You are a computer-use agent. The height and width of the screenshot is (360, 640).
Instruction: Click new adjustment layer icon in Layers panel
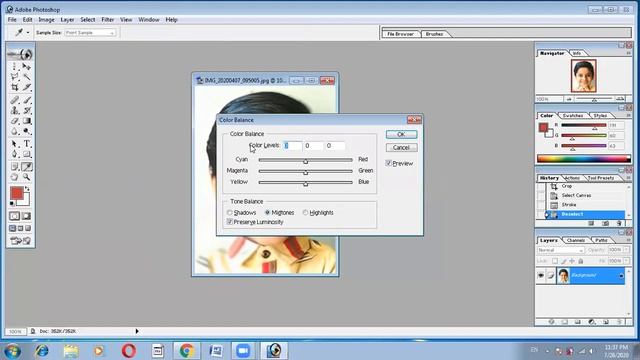click(591, 322)
